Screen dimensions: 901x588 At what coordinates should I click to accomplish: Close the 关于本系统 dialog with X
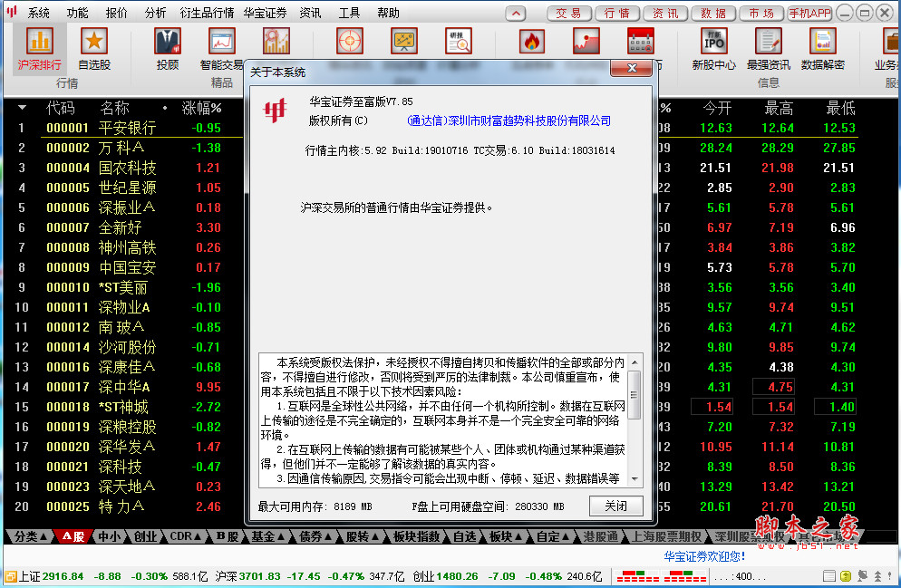point(632,68)
